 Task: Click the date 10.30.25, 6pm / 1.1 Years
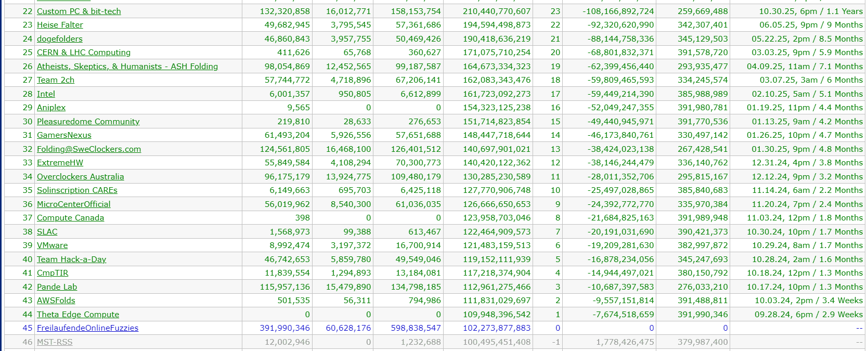coord(811,11)
